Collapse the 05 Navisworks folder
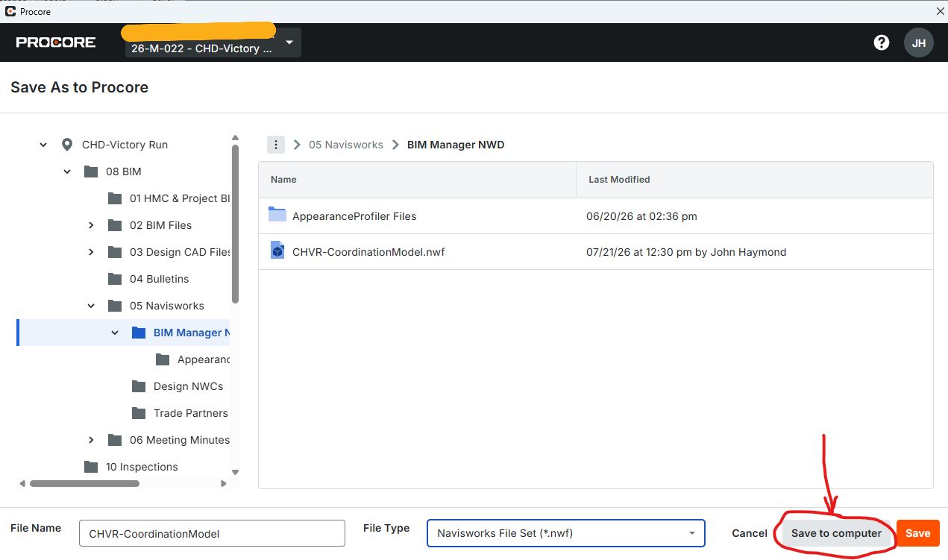The height and width of the screenshot is (560, 948). (91, 306)
